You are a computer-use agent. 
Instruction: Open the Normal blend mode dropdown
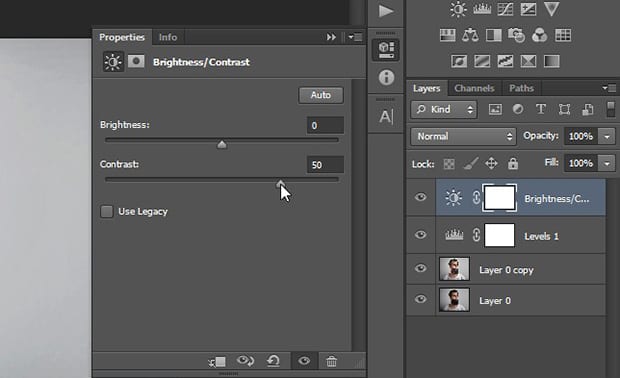[x=463, y=136]
